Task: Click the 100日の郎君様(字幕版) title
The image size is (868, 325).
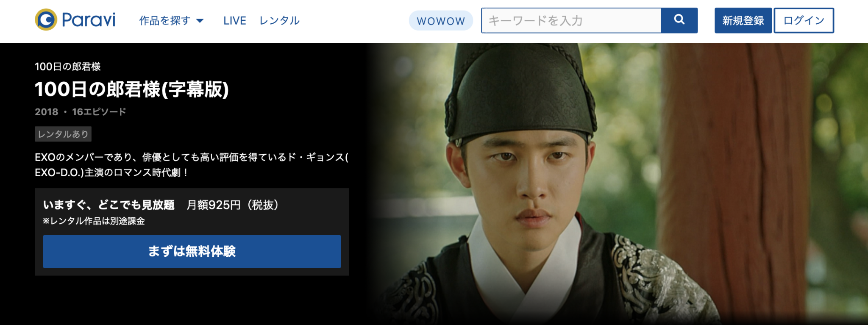Action: pyautogui.click(x=132, y=89)
